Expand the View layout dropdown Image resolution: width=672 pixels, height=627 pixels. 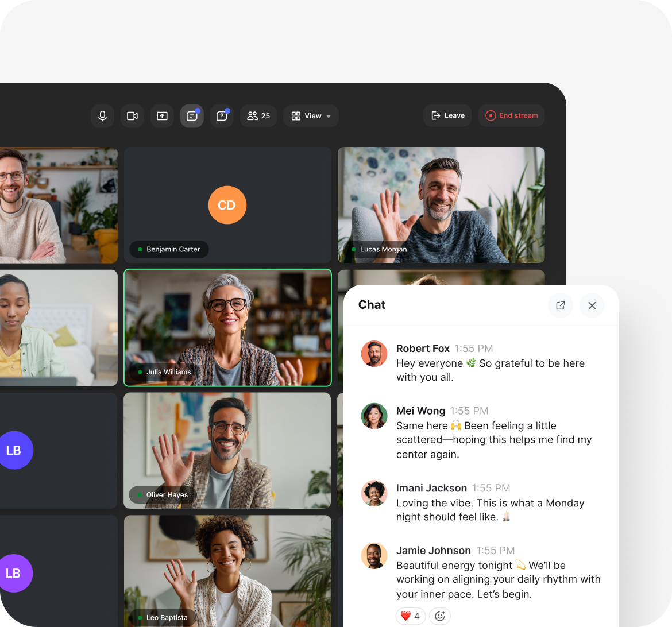(311, 116)
